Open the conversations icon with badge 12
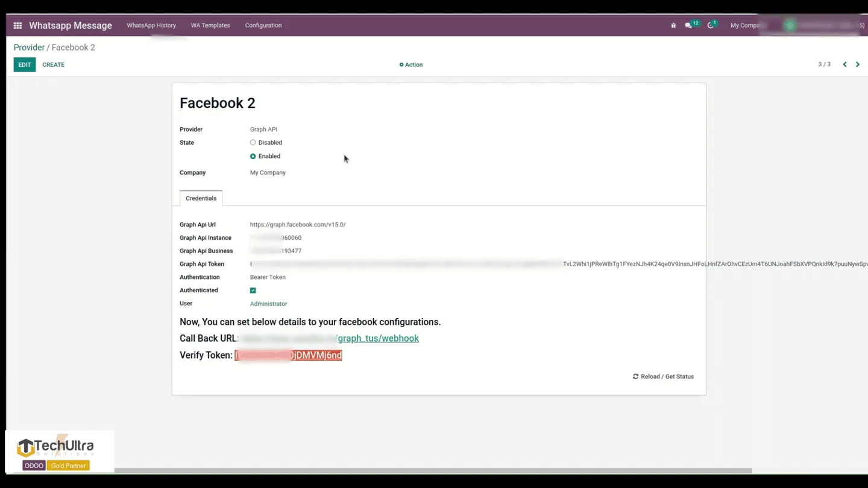Viewport: 868px width, 488px height. [691, 25]
